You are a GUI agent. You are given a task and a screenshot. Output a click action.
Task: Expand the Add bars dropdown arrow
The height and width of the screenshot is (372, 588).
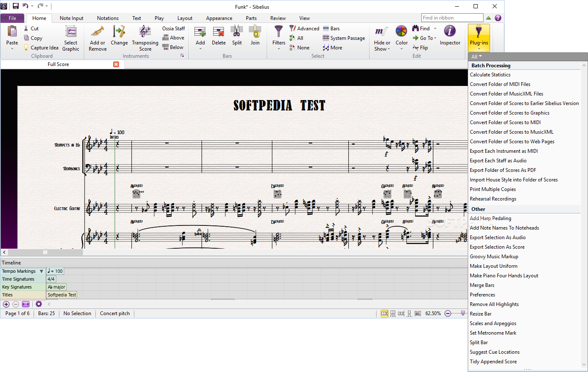tap(200, 49)
